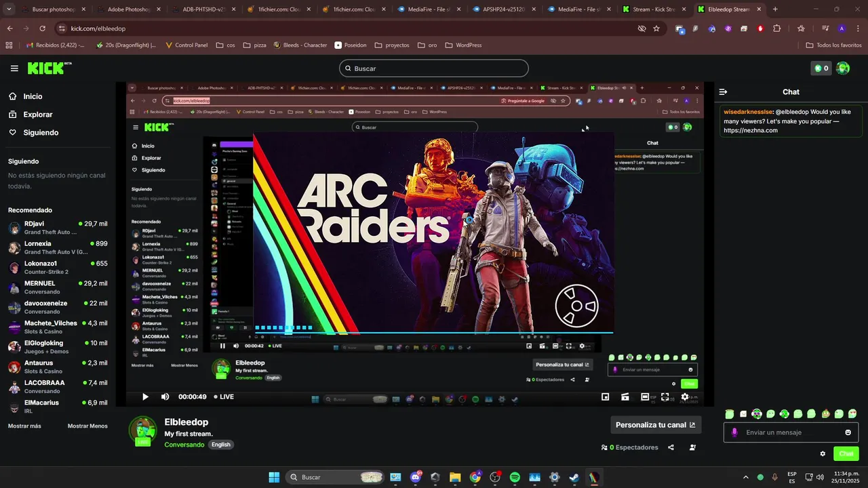The width and height of the screenshot is (868, 488).
Task: Collapse the chat panel with the arrow icon
Action: [x=723, y=91]
